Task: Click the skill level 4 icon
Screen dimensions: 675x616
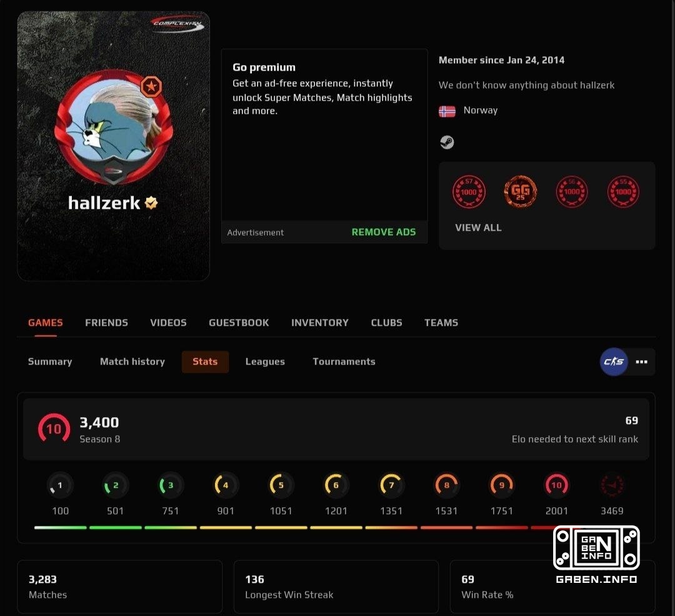Action: click(x=226, y=485)
